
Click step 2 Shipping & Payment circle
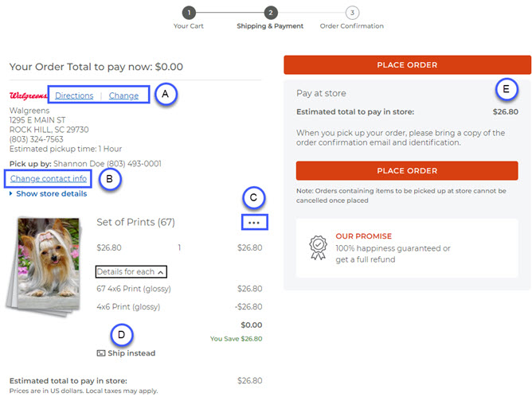(271, 13)
